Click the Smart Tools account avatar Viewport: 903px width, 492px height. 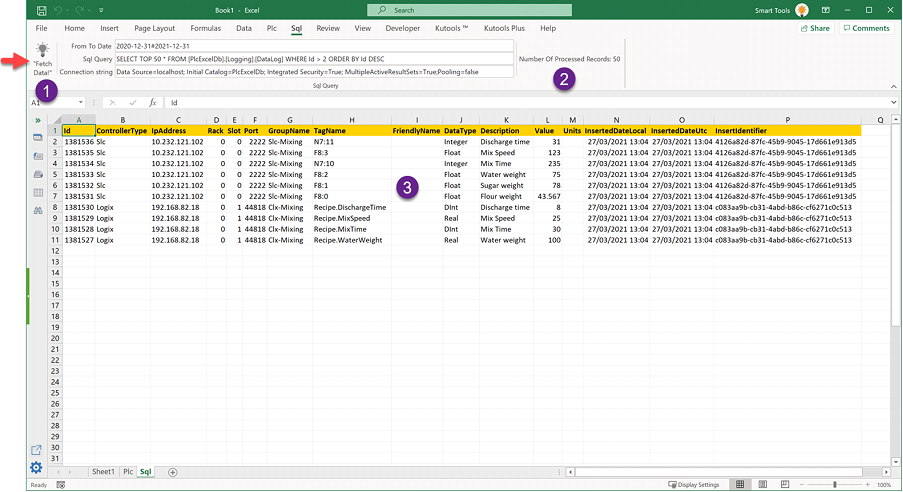coord(802,10)
